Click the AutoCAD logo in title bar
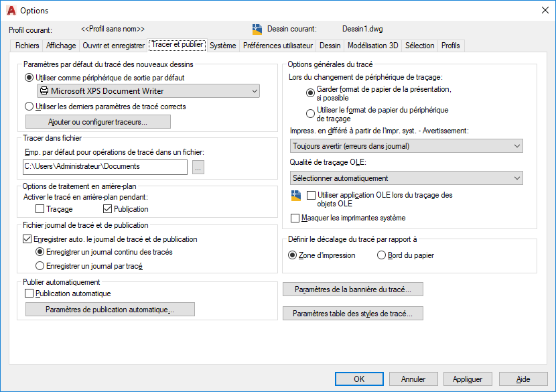This screenshot has height=392, width=556. [x=11, y=10]
